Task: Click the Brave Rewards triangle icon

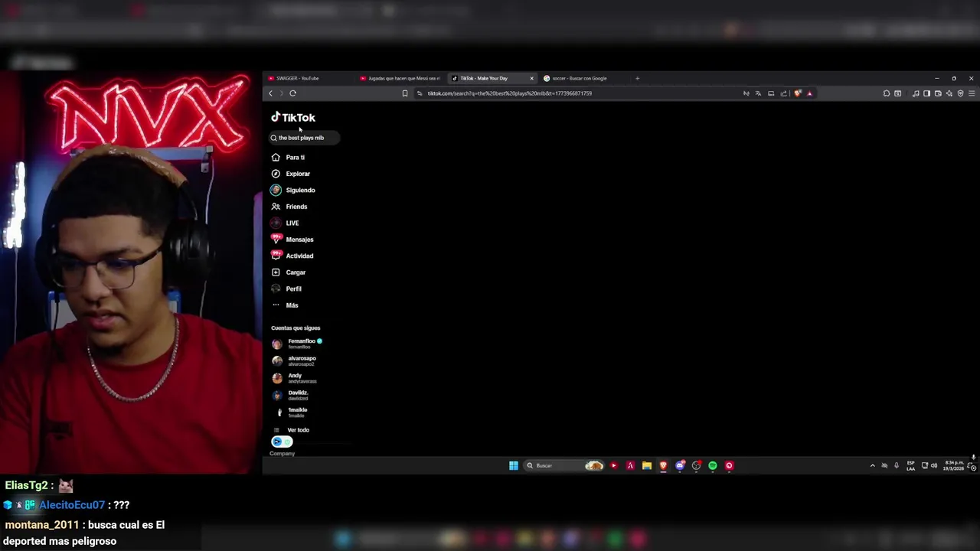Action: pyautogui.click(x=809, y=93)
